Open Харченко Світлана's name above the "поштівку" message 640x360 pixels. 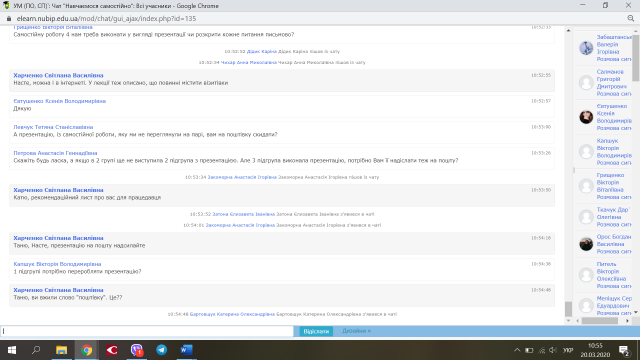point(58,290)
